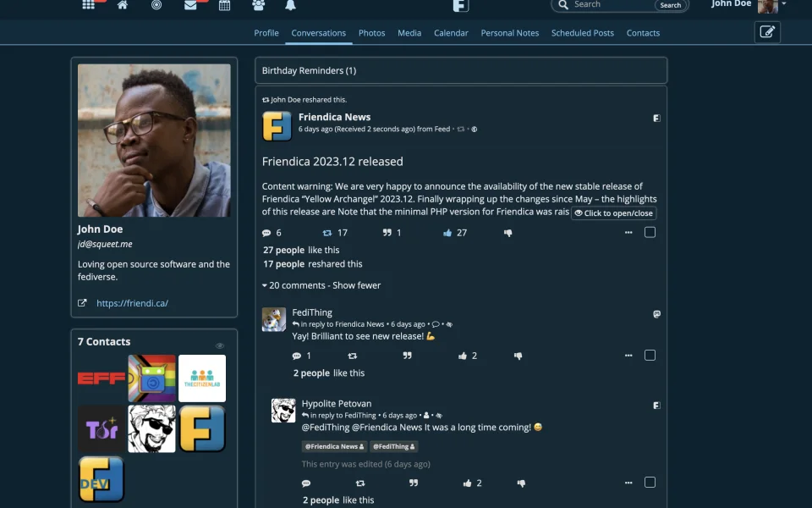Click John Doe profile photo
812x508 pixels.
tap(154, 141)
